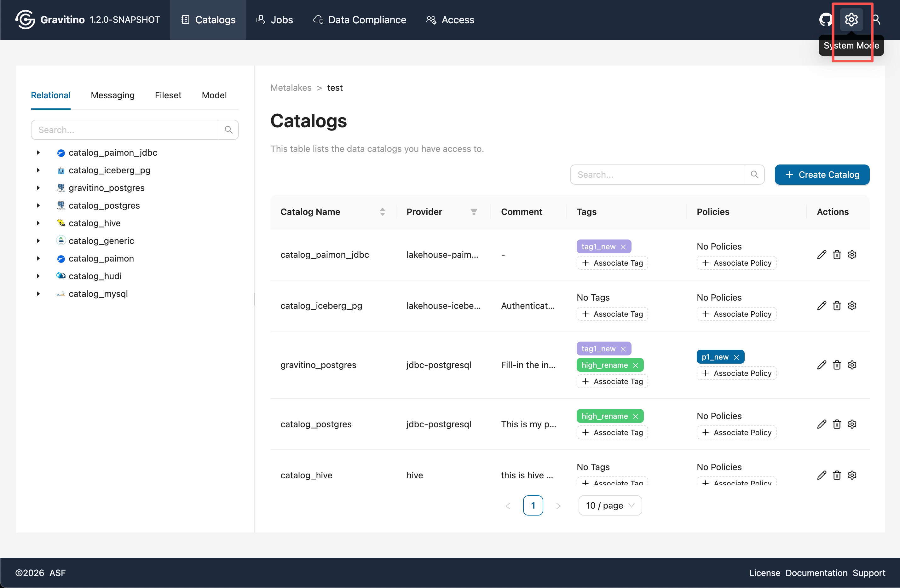Edit catalog_paimon_jdbc with pencil icon

(x=821, y=255)
